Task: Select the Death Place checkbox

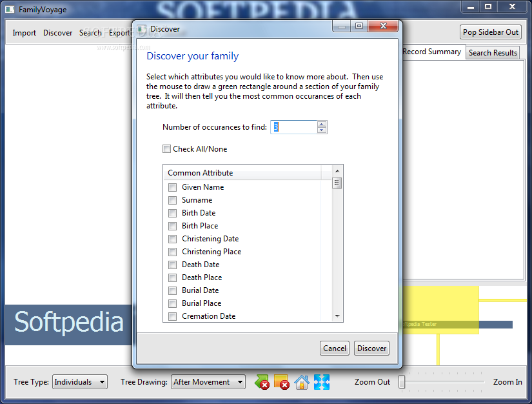Action: [172, 278]
